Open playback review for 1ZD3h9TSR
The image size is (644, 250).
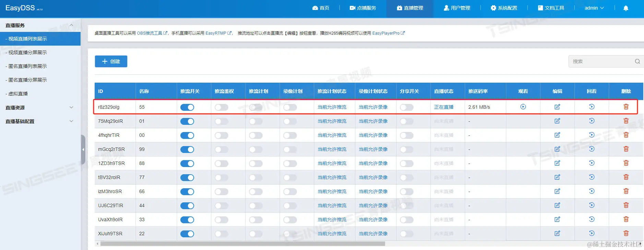(592, 163)
